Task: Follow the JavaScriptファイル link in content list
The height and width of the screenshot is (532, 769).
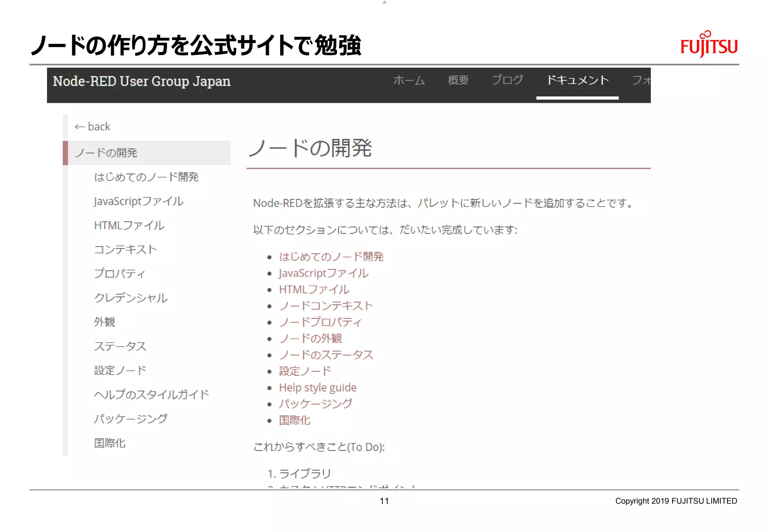Action: point(324,273)
